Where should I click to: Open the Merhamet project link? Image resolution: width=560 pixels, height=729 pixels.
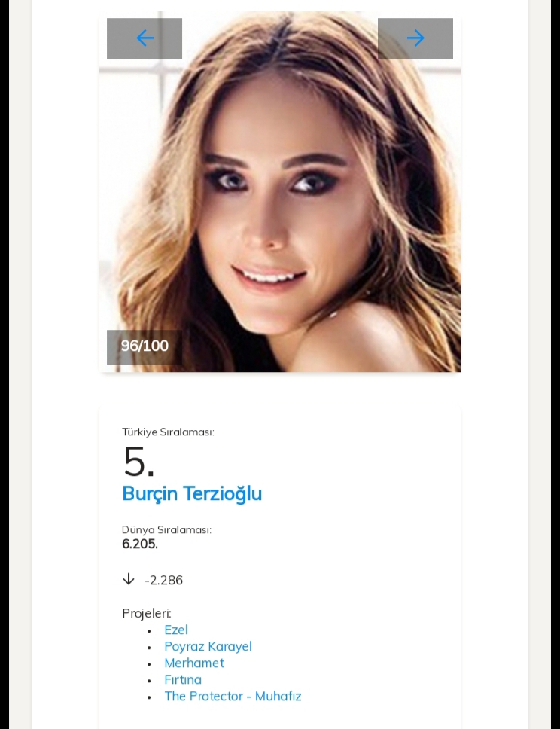[x=193, y=663]
